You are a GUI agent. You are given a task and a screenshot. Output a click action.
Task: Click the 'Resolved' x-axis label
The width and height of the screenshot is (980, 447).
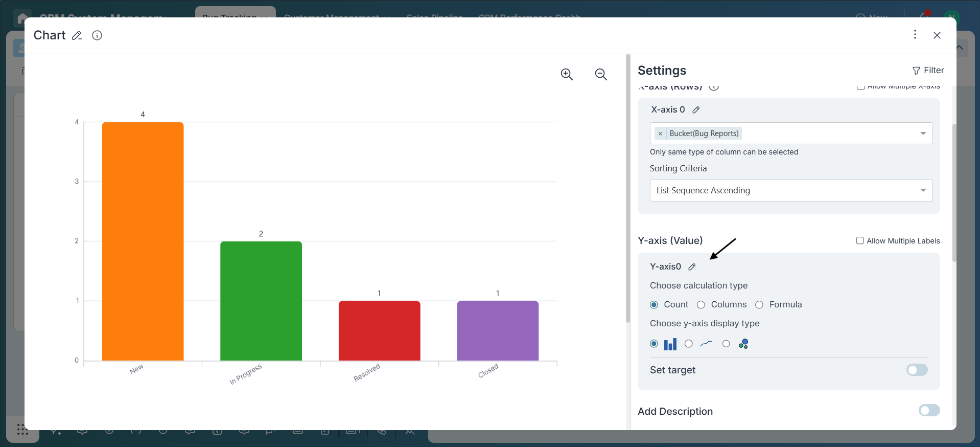(367, 372)
